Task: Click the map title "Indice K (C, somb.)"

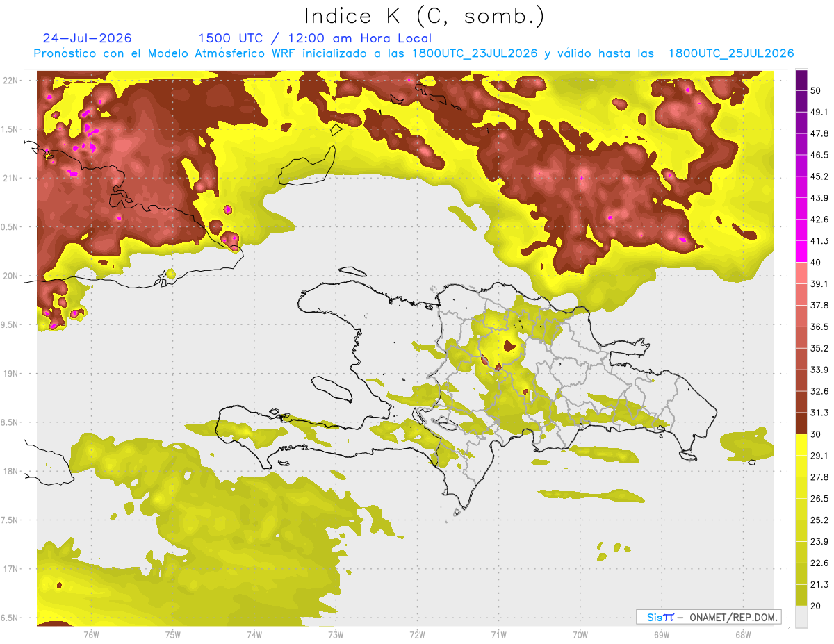Action: [425, 16]
